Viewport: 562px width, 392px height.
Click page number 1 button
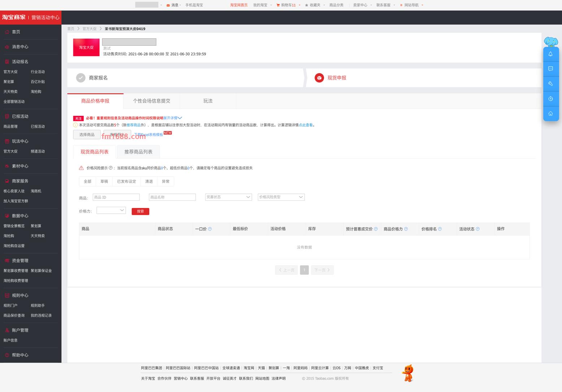point(304,270)
